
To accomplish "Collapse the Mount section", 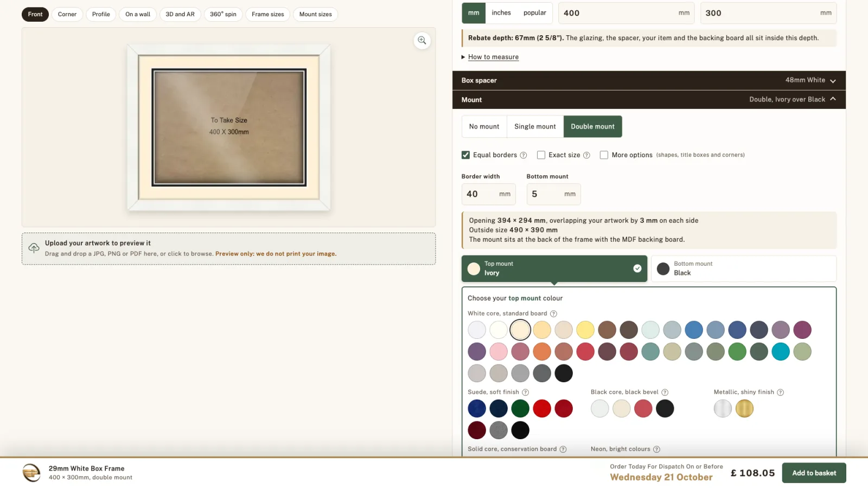I will point(649,100).
